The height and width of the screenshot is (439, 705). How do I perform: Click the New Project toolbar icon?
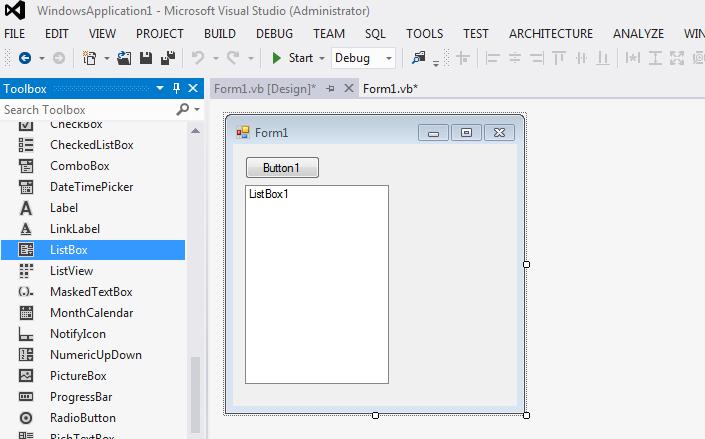click(90, 58)
